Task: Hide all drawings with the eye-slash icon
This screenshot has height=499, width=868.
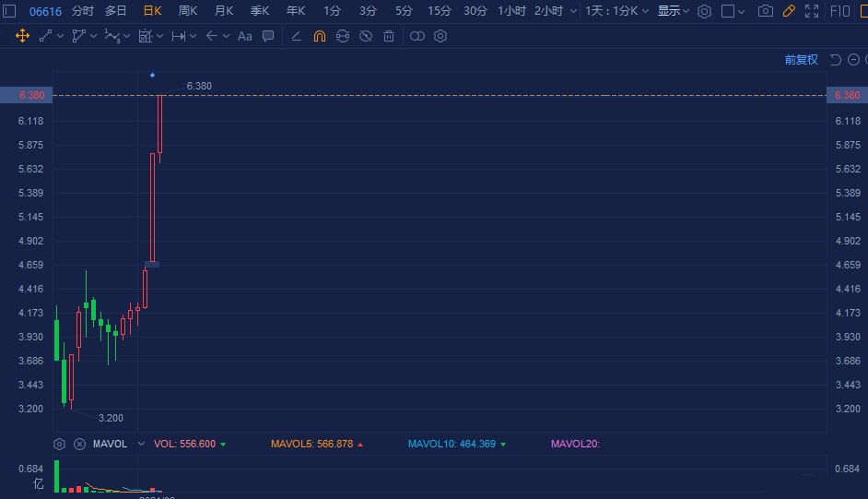Action: [366, 36]
